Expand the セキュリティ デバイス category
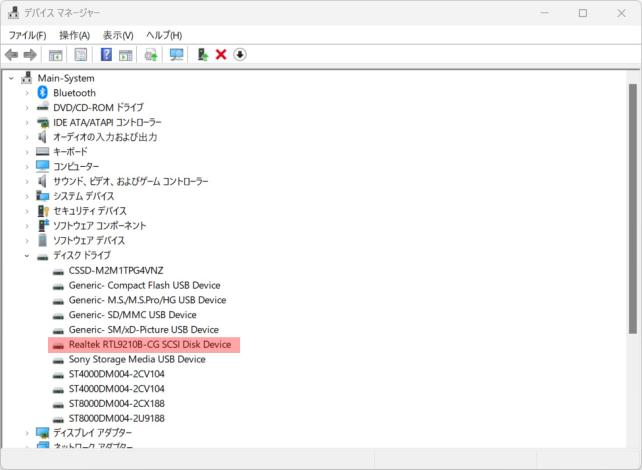The height and width of the screenshot is (470, 642). pos(27,211)
